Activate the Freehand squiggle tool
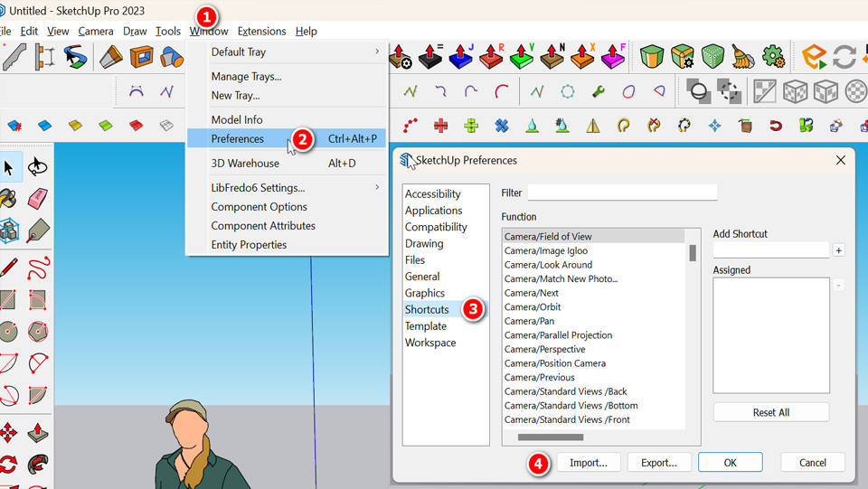The image size is (868, 489). [x=38, y=268]
